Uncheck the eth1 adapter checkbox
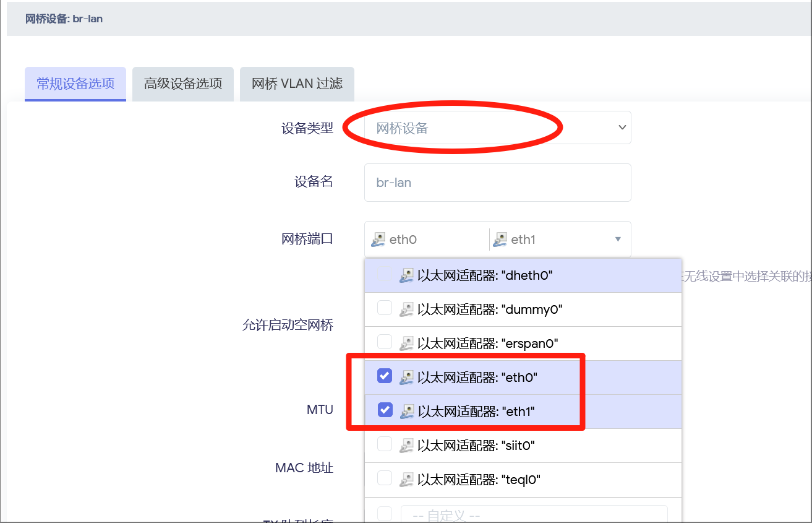The height and width of the screenshot is (523, 812). click(x=385, y=410)
